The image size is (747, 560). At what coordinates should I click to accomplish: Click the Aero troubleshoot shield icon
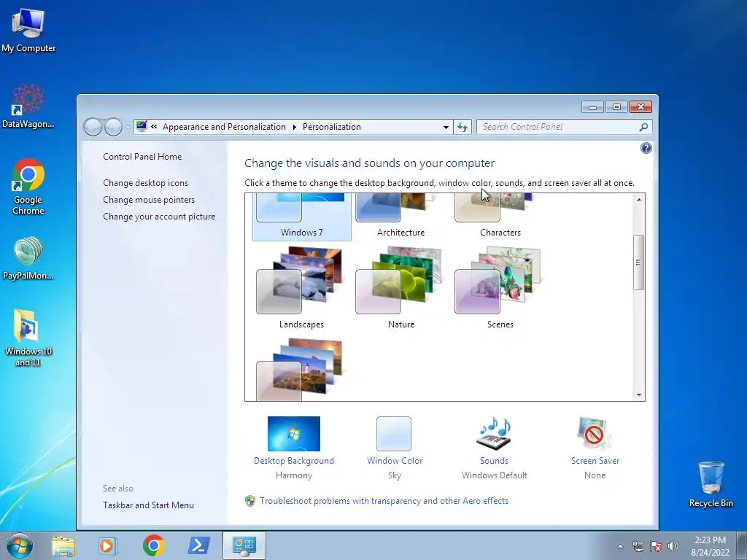click(250, 501)
